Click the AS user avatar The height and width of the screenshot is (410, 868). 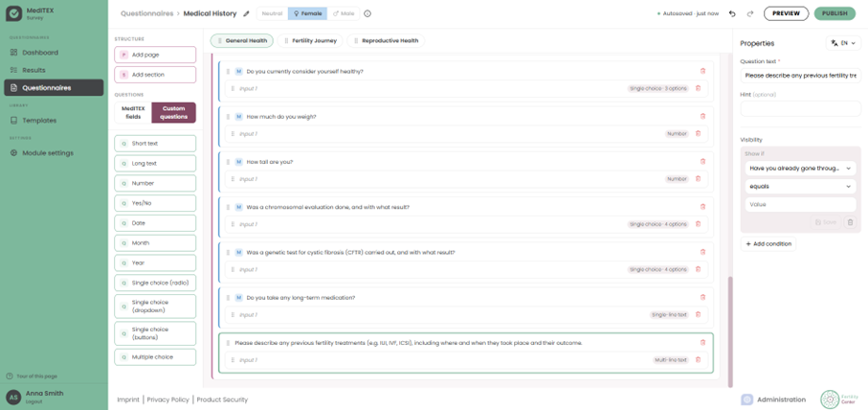point(13,397)
